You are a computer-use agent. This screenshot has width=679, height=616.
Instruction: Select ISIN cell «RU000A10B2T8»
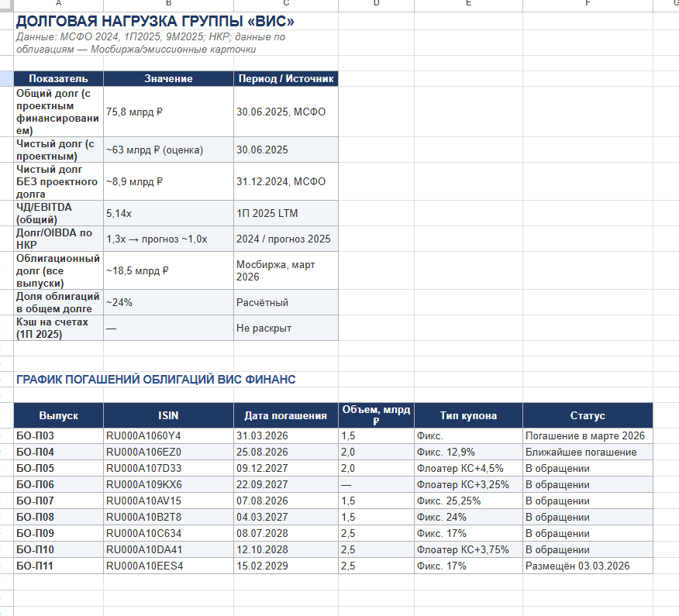(x=168, y=517)
